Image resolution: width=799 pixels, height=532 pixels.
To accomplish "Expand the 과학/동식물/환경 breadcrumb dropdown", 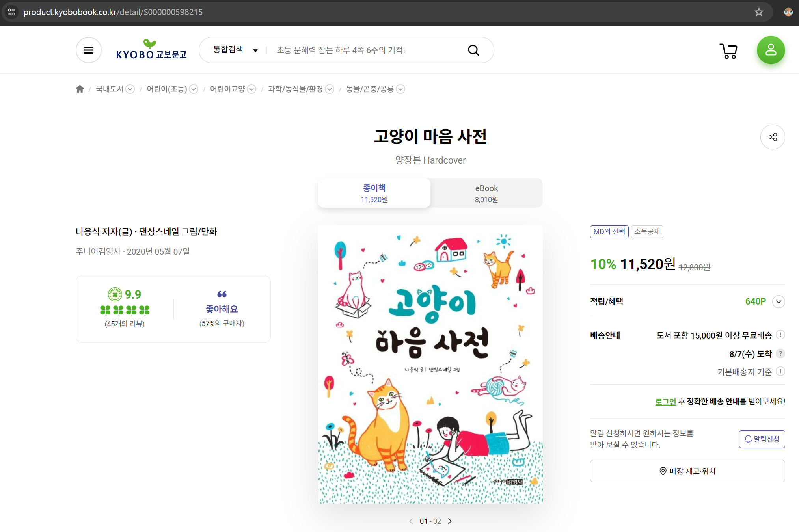I will tap(330, 89).
